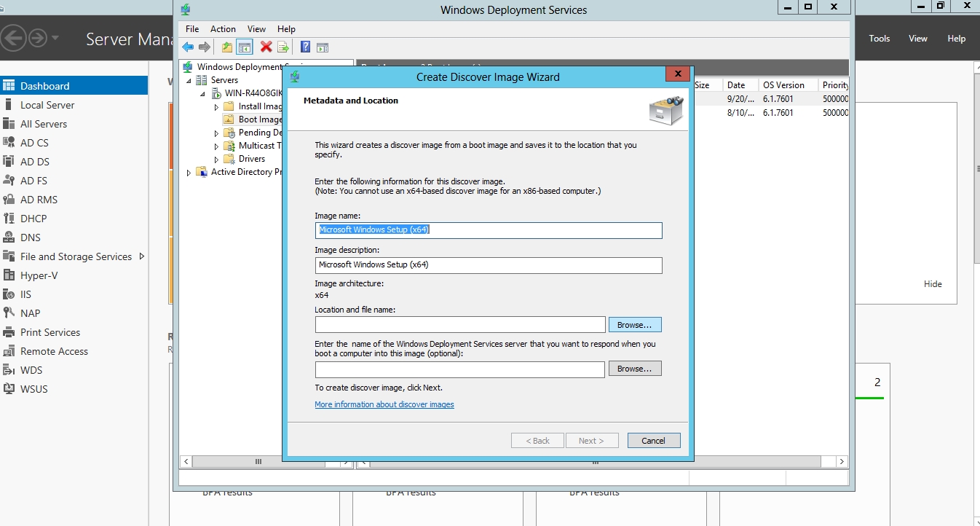
Task: Open View menu in Server Manager
Action: 918,39
